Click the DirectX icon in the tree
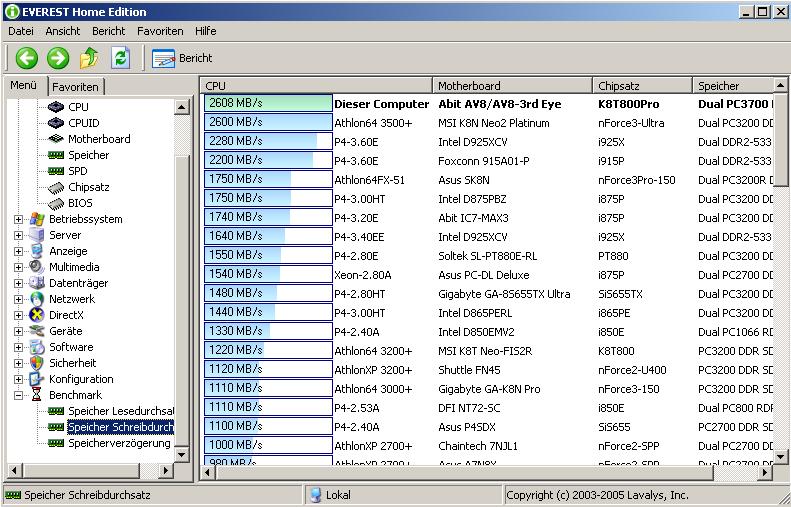The image size is (791, 507). coord(36,315)
